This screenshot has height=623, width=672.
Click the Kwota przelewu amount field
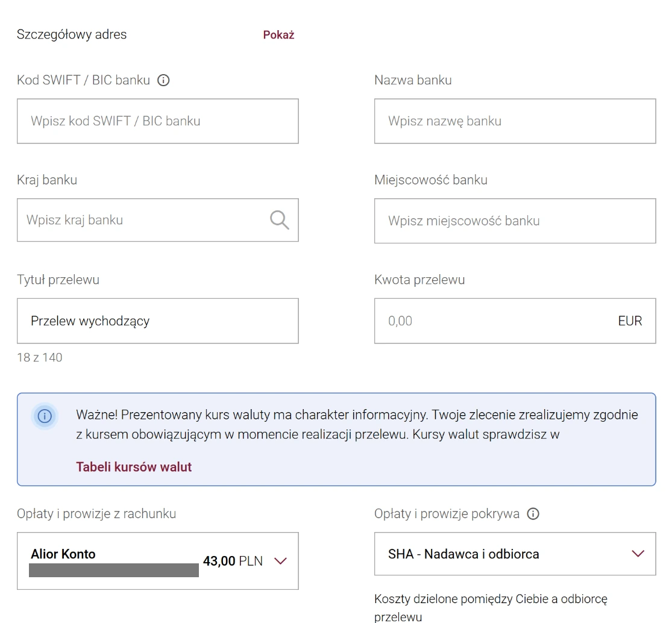[515, 321]
